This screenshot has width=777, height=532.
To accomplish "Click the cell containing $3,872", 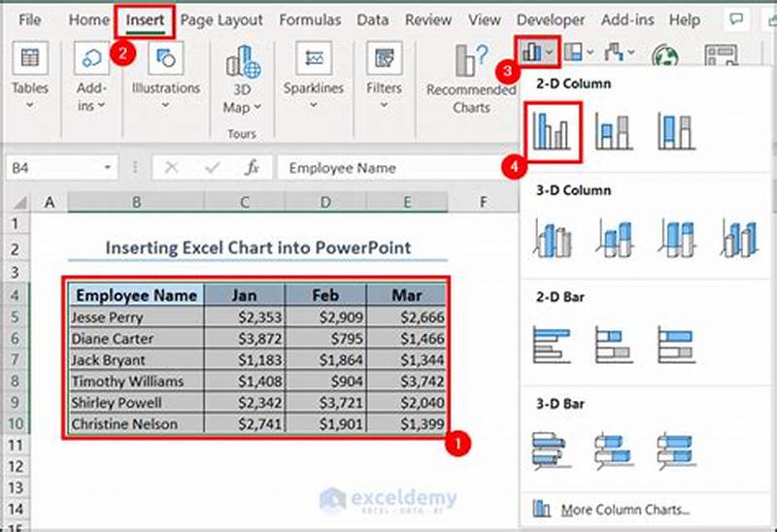I will (245, 338).
